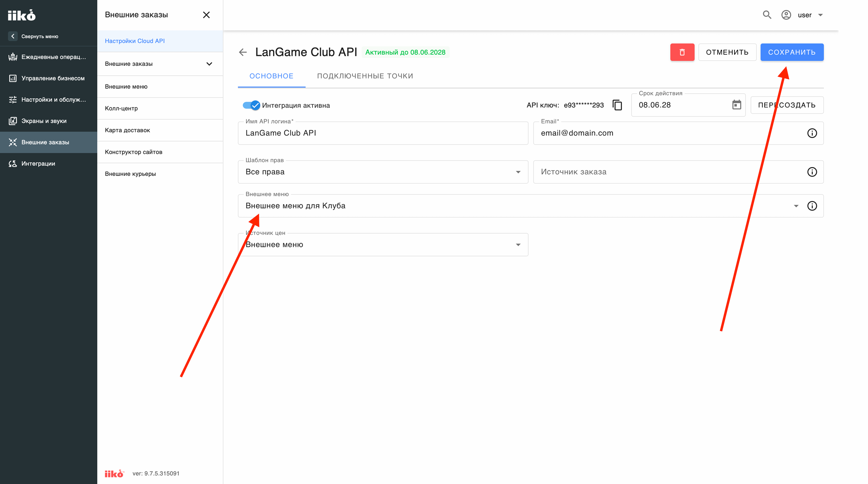
Task: Open the Карта доставок menu item
Action: tap(160, 130)
